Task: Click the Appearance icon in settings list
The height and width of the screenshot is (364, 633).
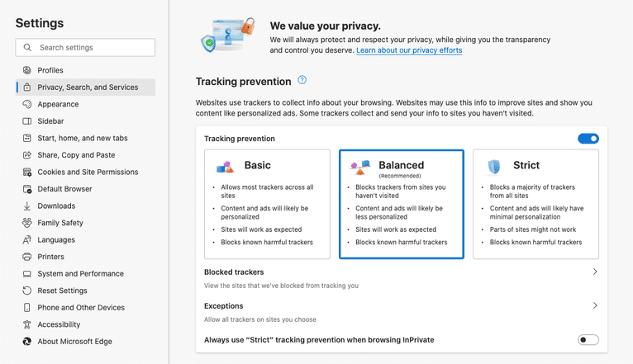Action: click(x=27, y=104)
